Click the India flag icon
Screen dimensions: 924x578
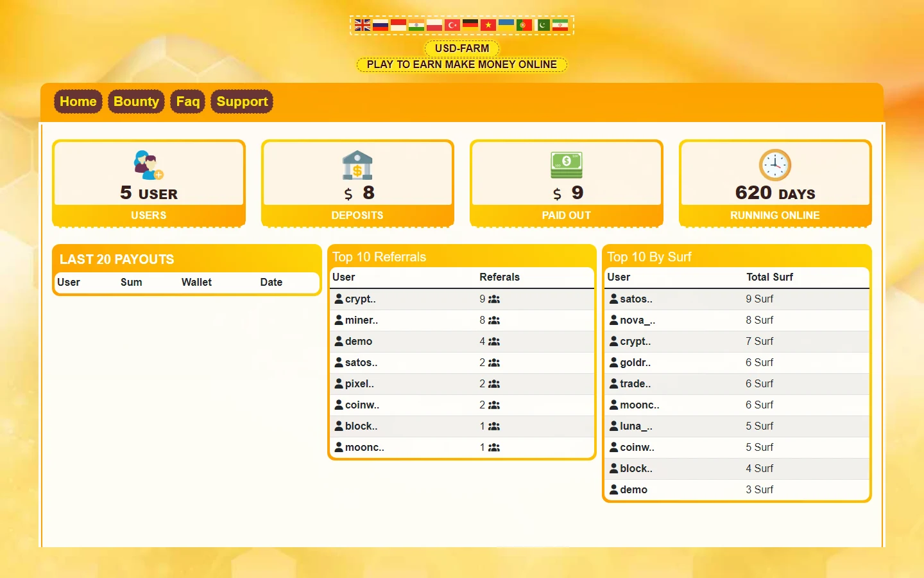point(416,25)
